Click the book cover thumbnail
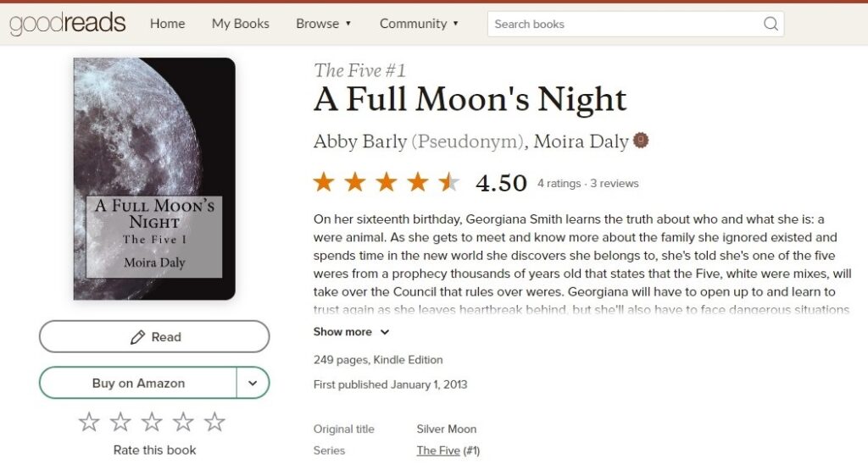The image size is (868, 470). click(x=154, y=179)
